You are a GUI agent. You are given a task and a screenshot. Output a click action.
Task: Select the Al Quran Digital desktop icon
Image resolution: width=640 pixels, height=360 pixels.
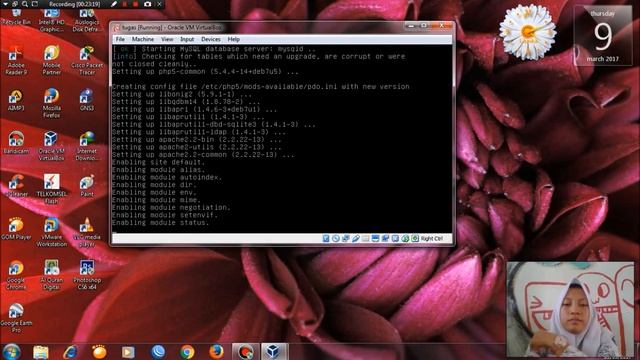(x=51, y=275)
